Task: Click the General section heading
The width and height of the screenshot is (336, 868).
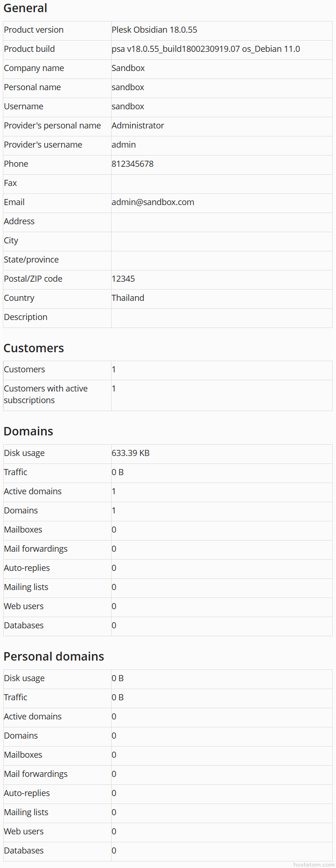Action: 25,8
